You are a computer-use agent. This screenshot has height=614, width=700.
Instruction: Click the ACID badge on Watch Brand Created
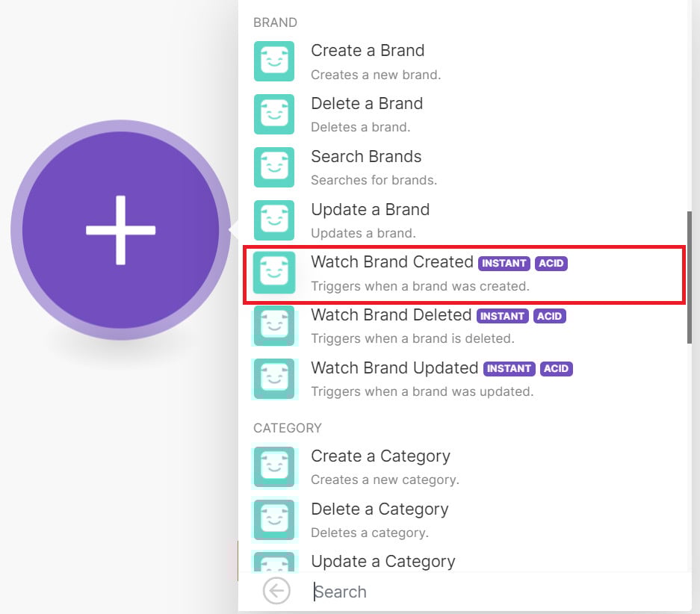tap(551, 263)
